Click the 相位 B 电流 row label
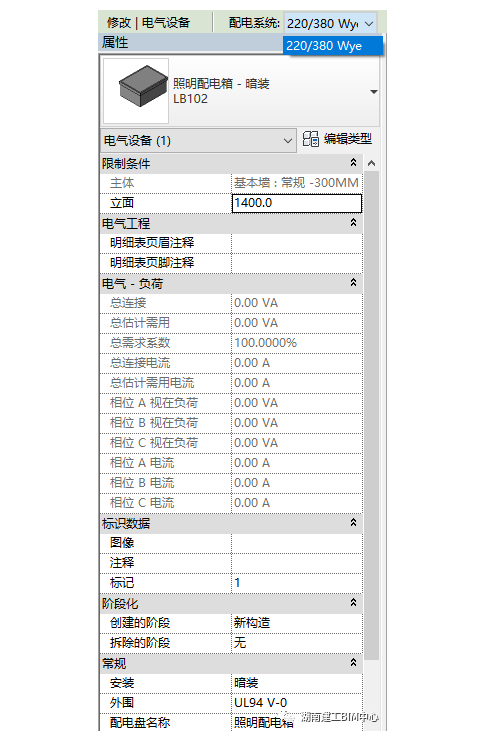This screenshot has height=737, width=503. [142, 483]
